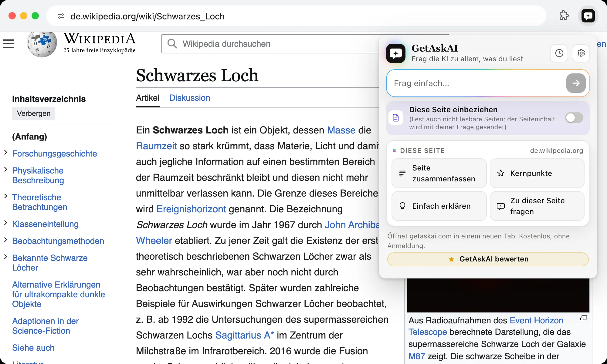Image resolution: width=607 pixels, height=364 pixels.
Task: Click Einfach erklären button
Action: (439, 206)
